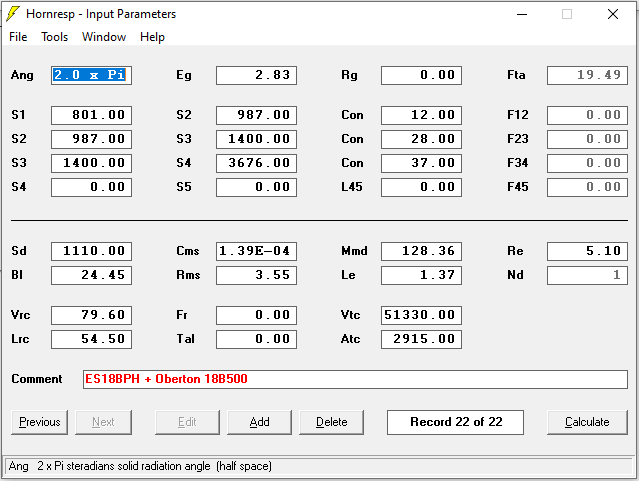Edit the Vrc field with 79.60
The width and height of the screenshot is (639, 481).
click(x=91, y=316)
